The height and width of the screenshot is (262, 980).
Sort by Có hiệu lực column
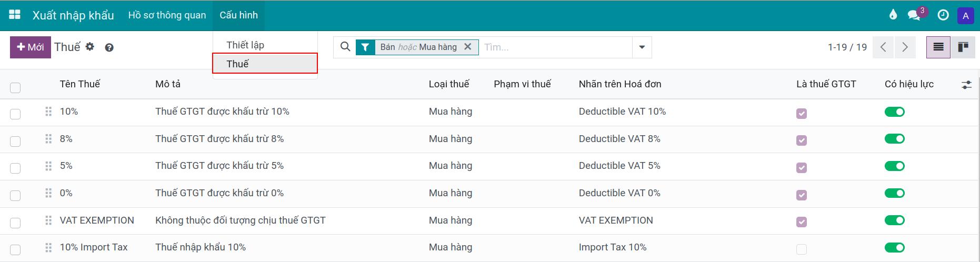(909, 84)
